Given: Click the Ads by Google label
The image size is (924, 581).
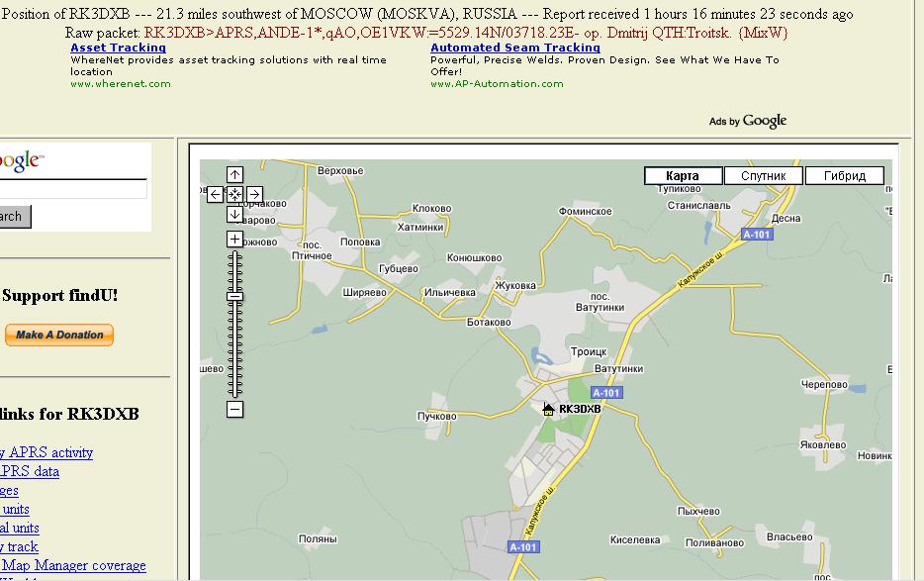Looking at the screenshot, I should coord(748,121).
